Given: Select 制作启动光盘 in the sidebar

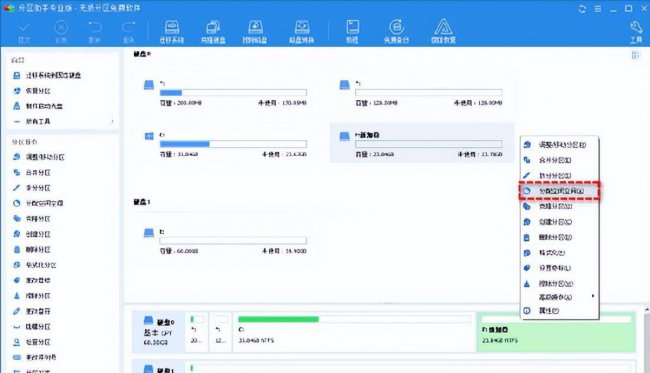Looking at the screenshot, I should 38,106.
